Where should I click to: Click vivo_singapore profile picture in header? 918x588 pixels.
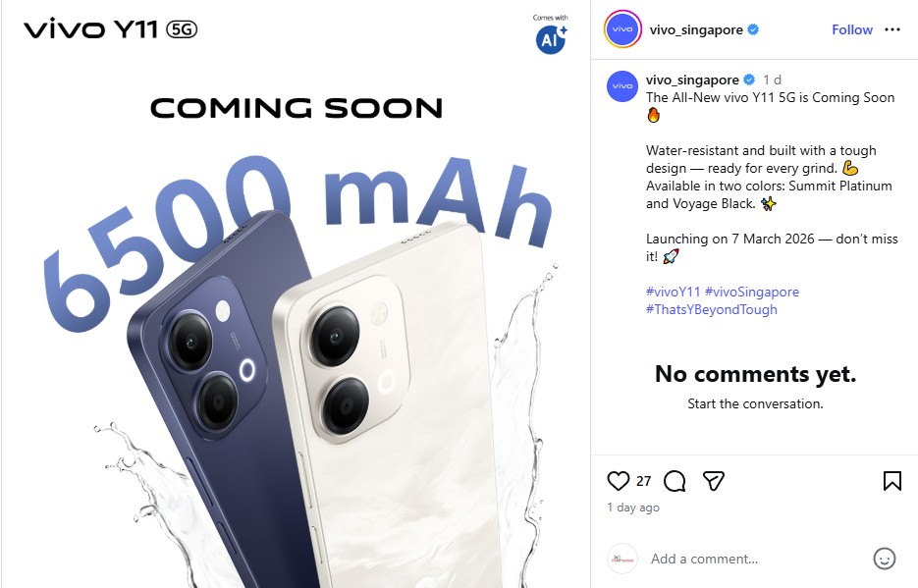pyautogui.click(x=622, y=29)
